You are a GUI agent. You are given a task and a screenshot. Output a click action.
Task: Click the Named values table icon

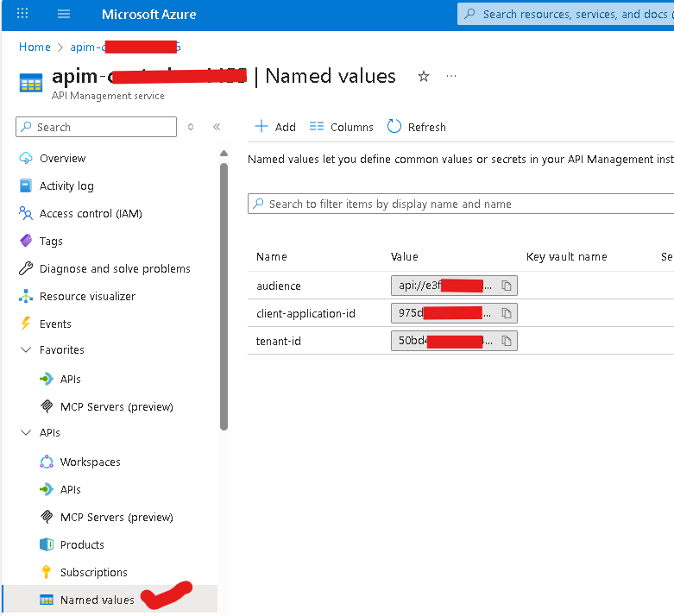pos(47,600)
